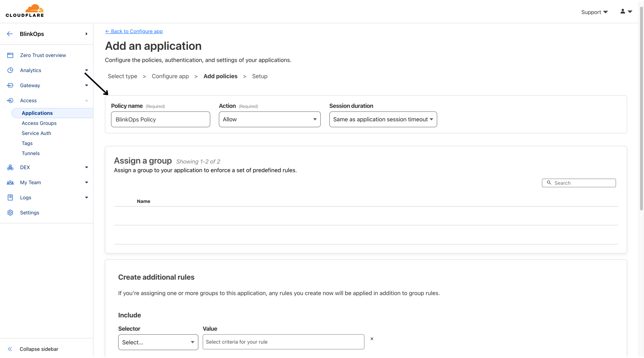Select Applications in the Access submenu

pos(37,113)
